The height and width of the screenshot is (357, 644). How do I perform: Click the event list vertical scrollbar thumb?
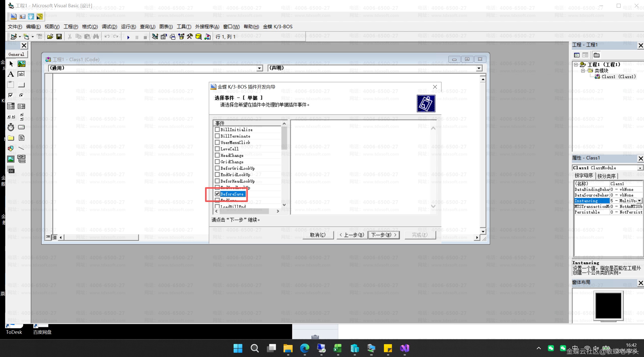(x=284, y=138)
